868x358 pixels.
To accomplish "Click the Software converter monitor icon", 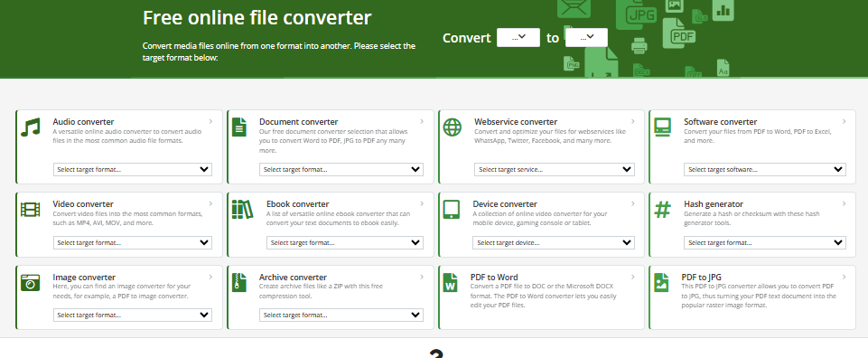I will (662, 127).
